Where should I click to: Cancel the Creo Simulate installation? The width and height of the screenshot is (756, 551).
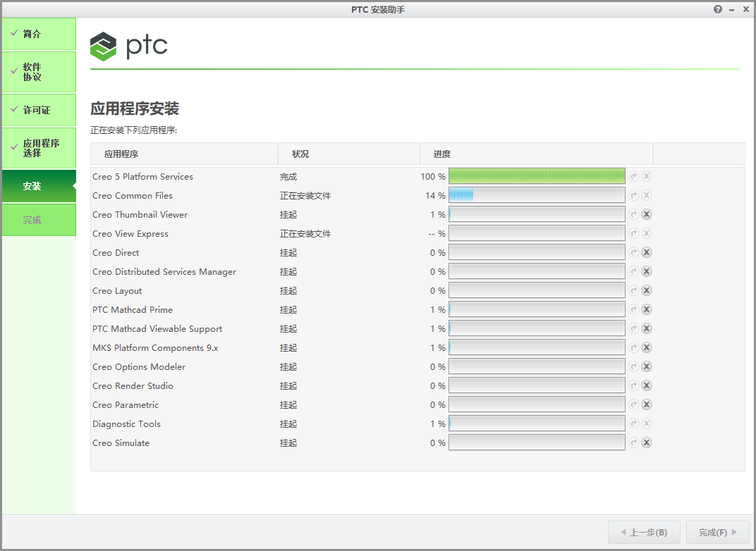[647, 442]
